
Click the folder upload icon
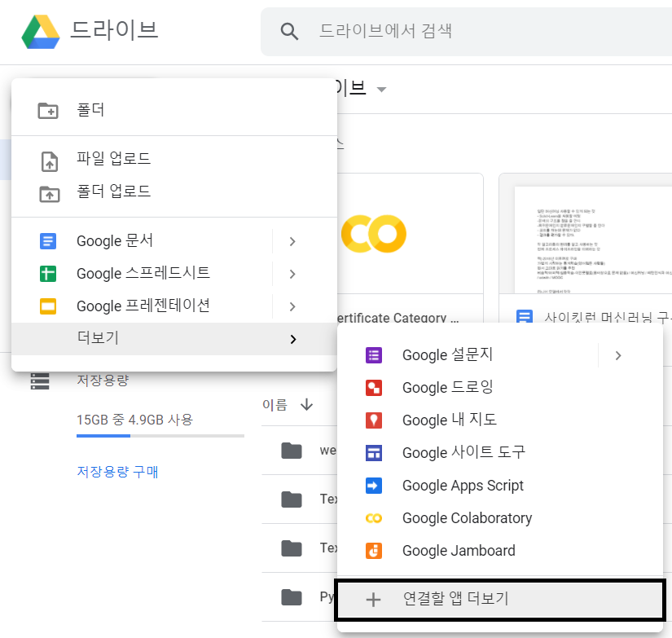(50, 194)
